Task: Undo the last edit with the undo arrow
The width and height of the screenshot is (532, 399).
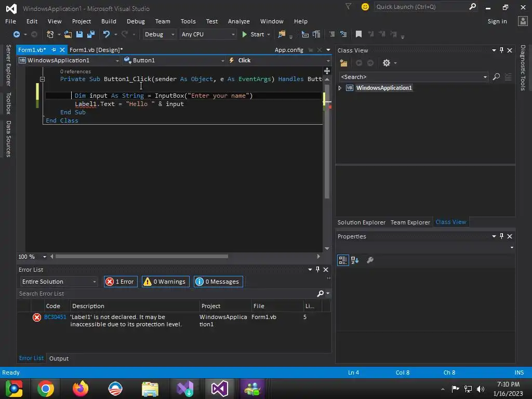Action: [x=106, y=34]
